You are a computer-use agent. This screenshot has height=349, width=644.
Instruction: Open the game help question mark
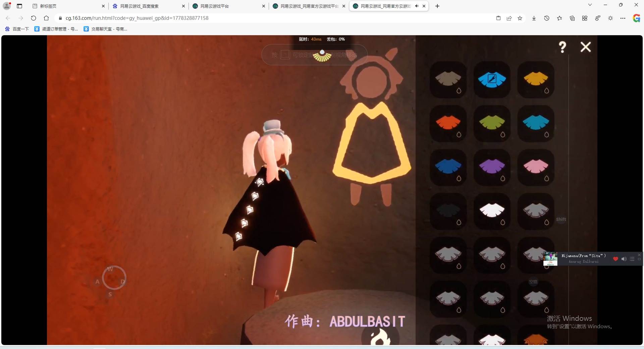pyautogui.click(x=562, y=47)
